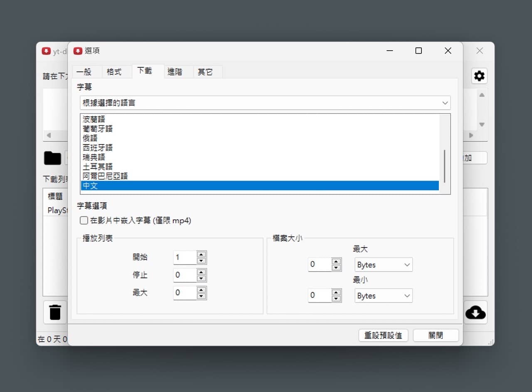Minimize the 選項 dialog window
The width and height of the screenshot is (532, 392).
[390, 51]
